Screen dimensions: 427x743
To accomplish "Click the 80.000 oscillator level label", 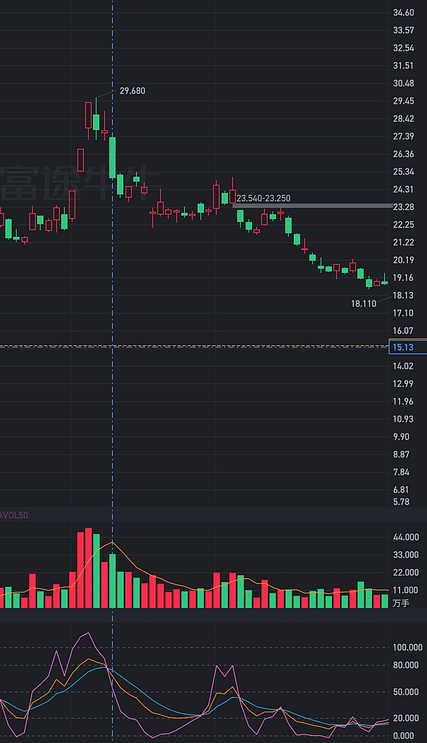I will [x=406, y=665].
